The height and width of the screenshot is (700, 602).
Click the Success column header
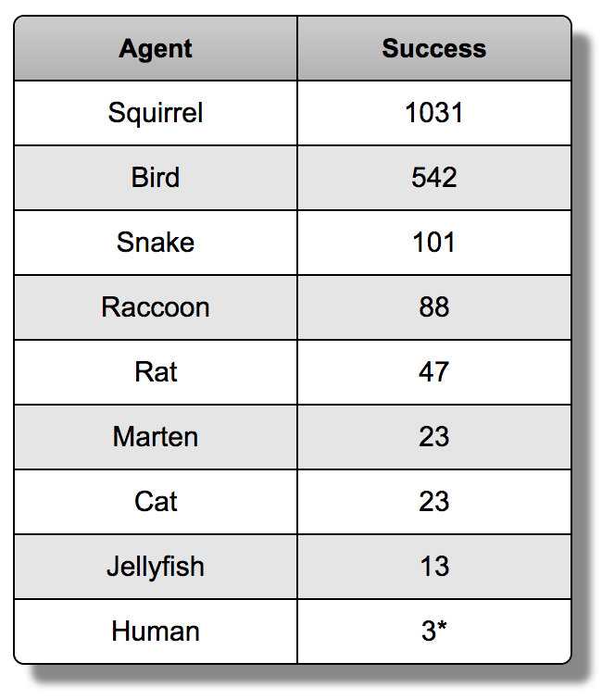pyautogui.click(x=434, y=48)
